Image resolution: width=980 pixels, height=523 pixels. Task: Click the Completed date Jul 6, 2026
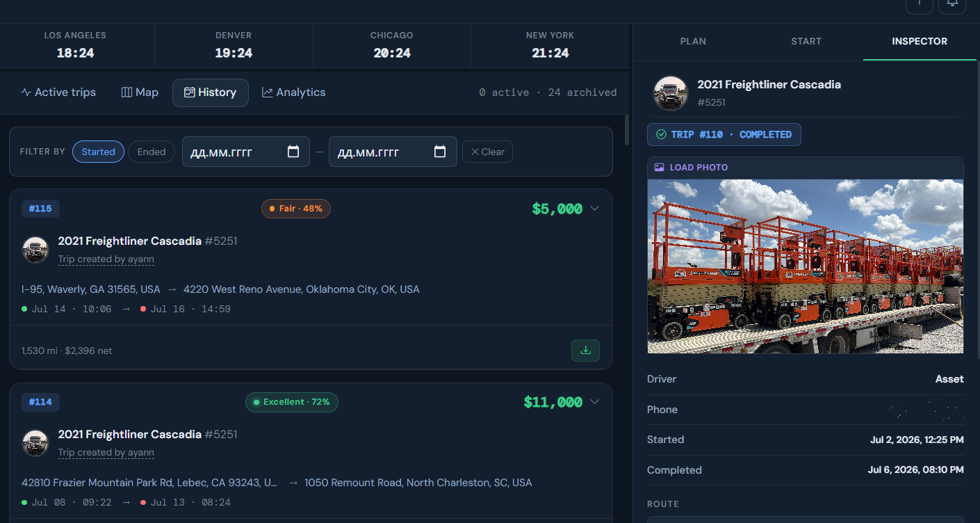tap(916, 470)
